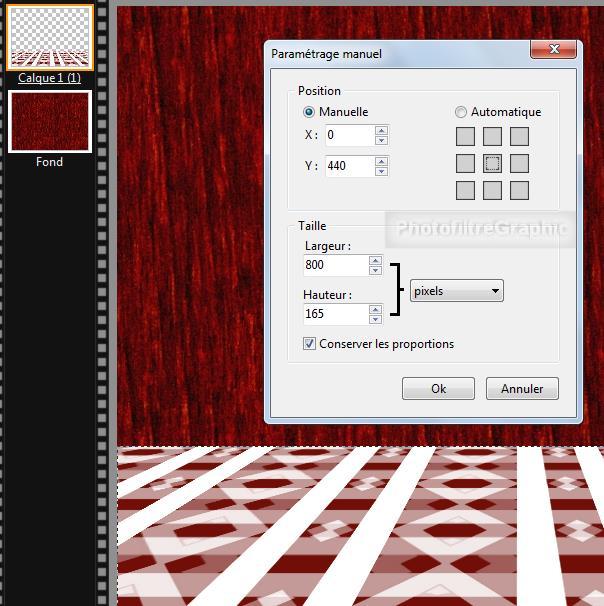
Task: Click the Y position input field
Action: tap(350, 166)
